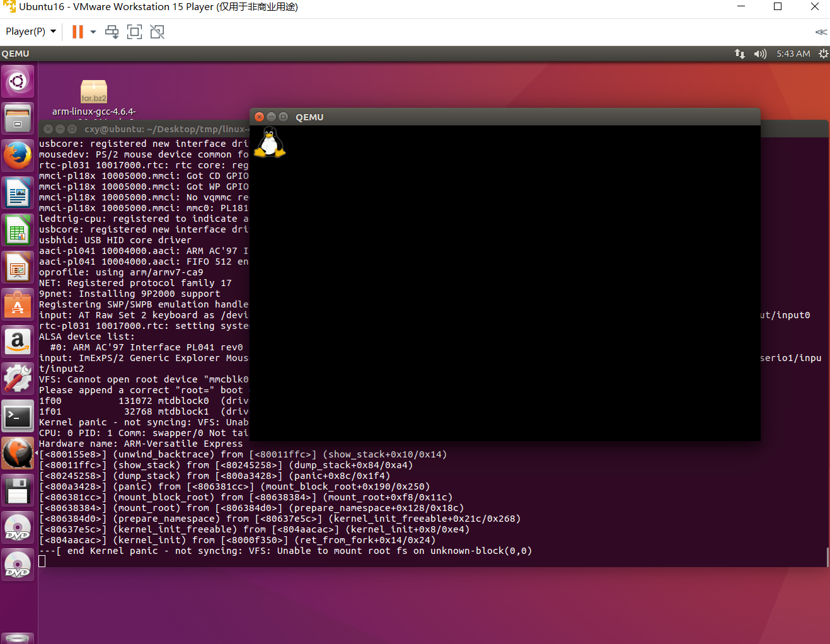Open Ubuntu Software center
The width and height of the screenshot is (830, 644).
click(18, 304)
